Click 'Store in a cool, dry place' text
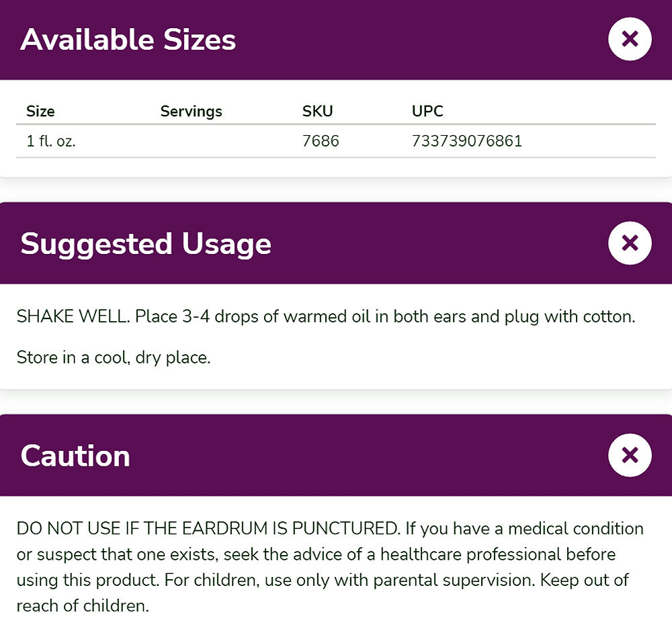This screenshot has width=672, height=635. click(114, 357)
